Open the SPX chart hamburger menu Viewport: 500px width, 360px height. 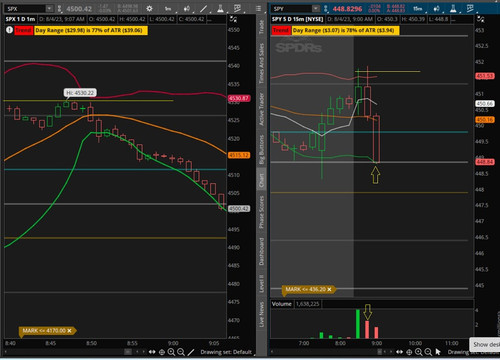click(x=258, y=9)
